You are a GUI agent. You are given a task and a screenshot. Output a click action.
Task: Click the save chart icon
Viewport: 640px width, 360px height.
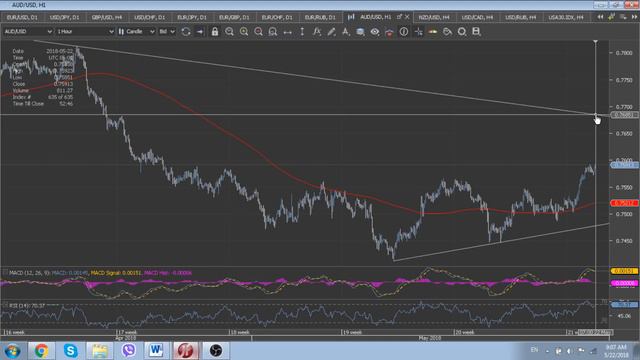[476, 31]
